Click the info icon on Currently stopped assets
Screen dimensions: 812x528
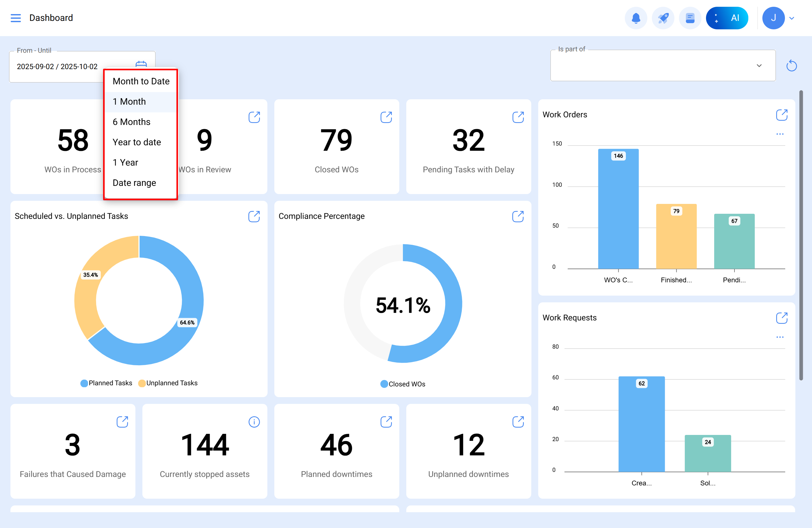click(254, 422)
